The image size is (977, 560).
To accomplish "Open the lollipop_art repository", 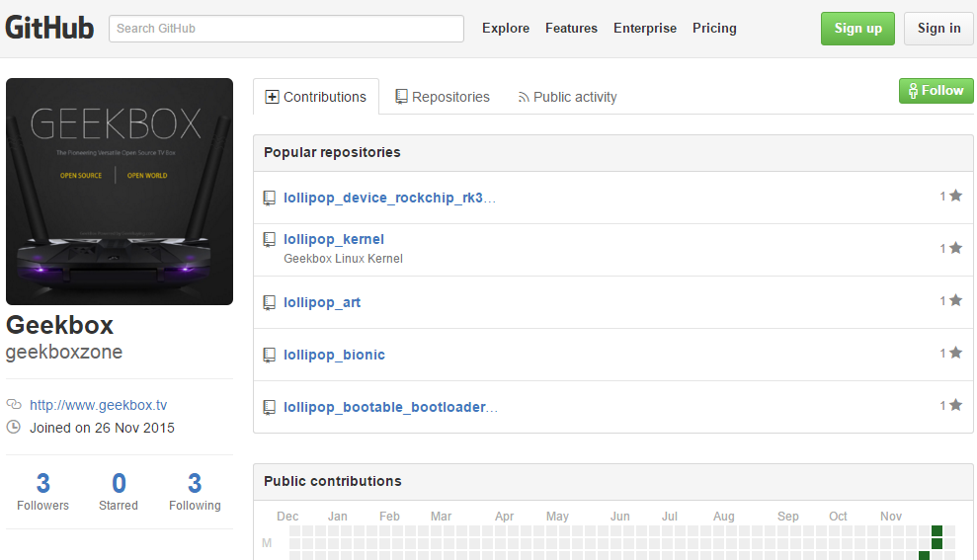I will coord(321,302).
